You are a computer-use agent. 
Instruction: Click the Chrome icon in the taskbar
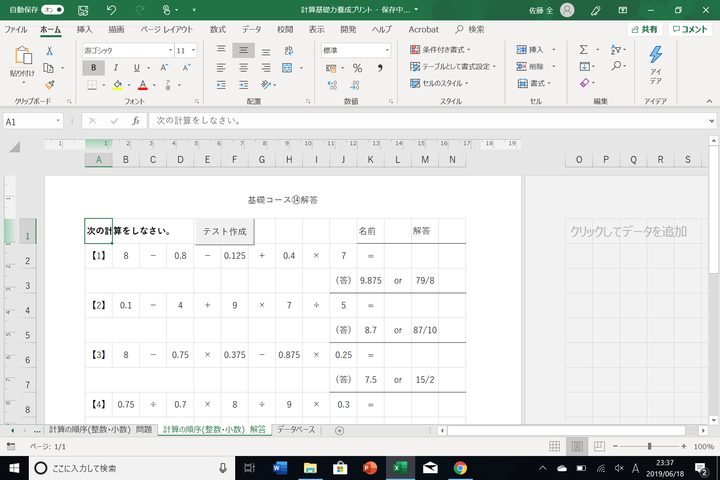coord(460,467)
